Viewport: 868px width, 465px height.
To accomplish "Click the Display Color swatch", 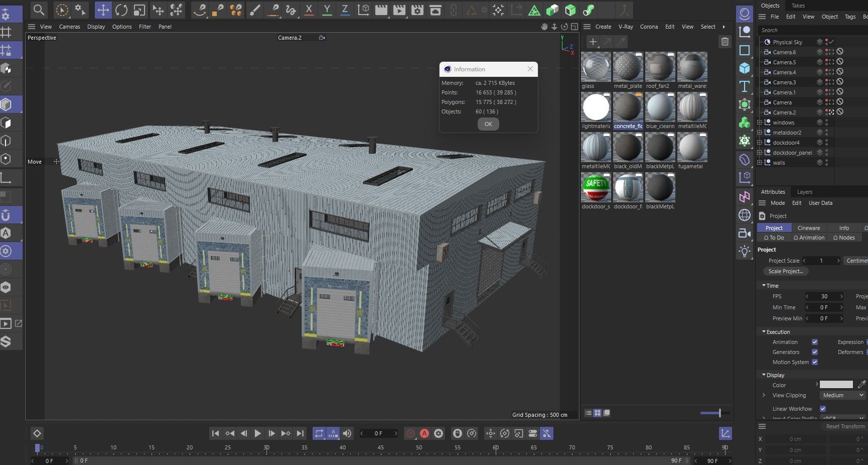I will click(x=836, y=385).
